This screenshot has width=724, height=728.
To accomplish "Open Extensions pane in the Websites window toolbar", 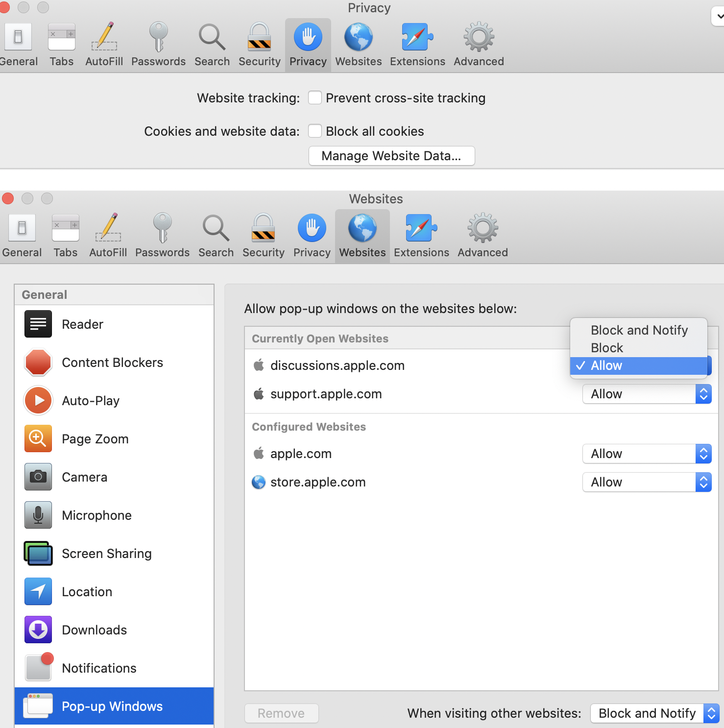I will pos(422,236).
